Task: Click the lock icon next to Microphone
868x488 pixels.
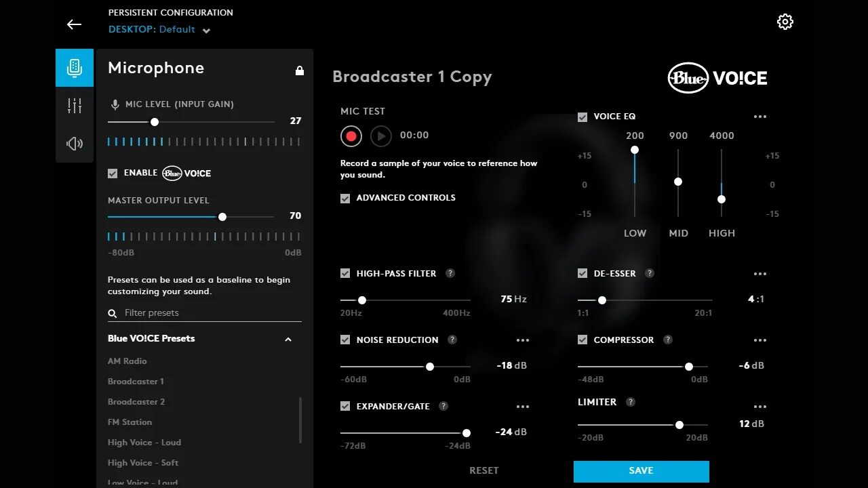Action: click(x=300, y=70)
